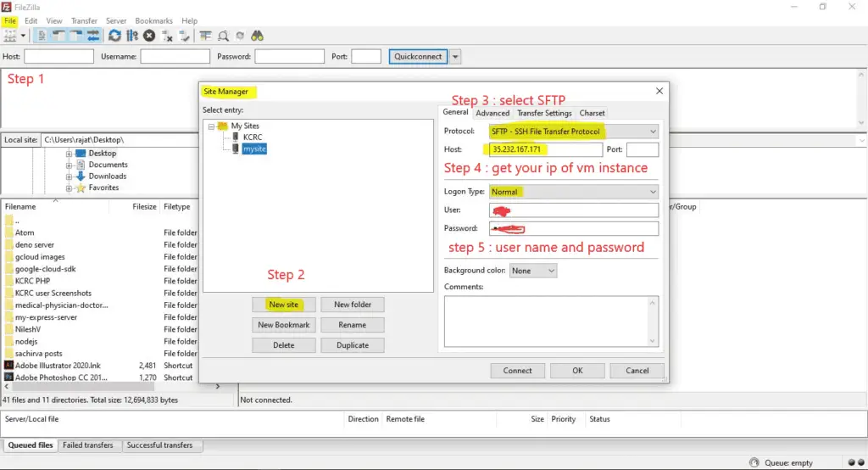
Task: Expand the Downloads folder node
Action: (69, 176)
